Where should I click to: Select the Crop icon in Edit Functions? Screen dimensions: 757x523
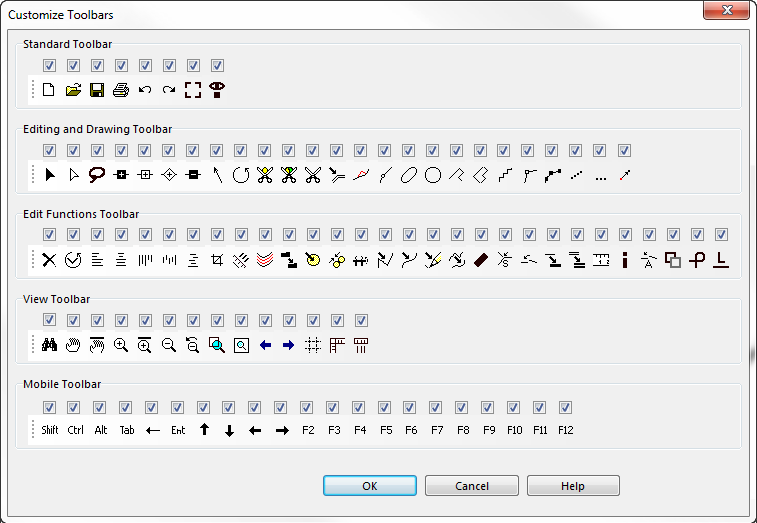click(217, 260)
